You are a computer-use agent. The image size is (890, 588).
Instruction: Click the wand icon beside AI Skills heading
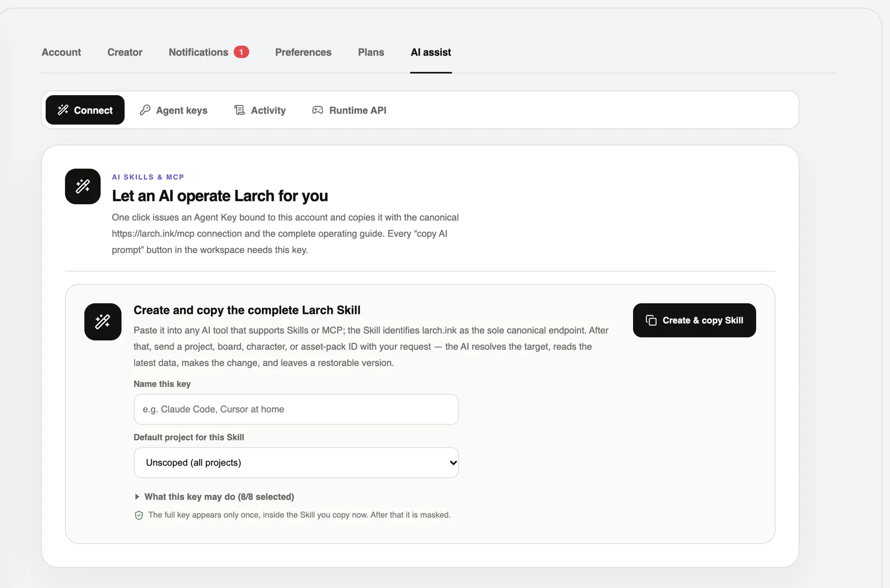[83, 186]
